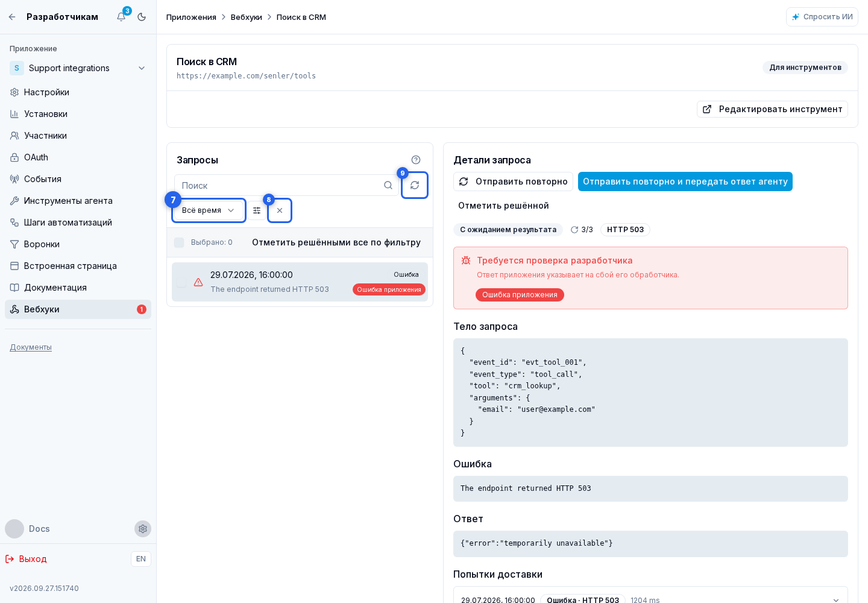Viewport: 868px width, 603px height.
Task: Click the magnifier icon in the search field
Action: pyautogui.click(x=388, y=186)
